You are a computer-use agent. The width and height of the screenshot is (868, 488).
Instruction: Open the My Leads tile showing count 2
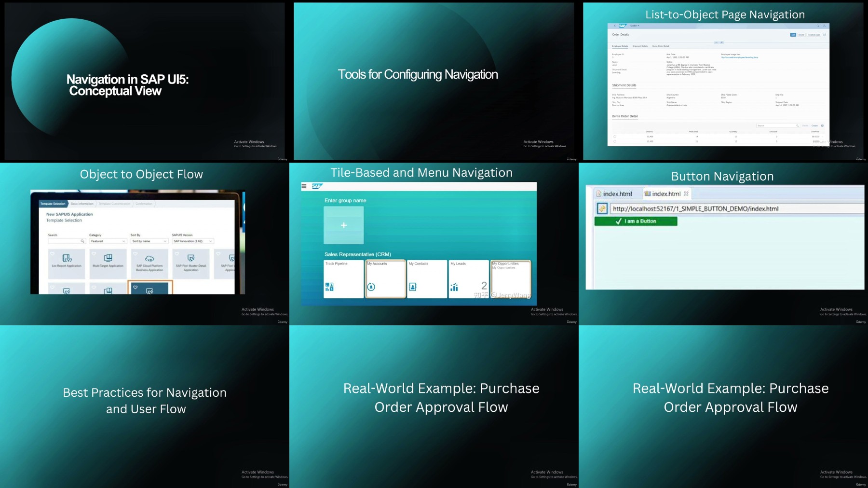[x=469, y=279]
